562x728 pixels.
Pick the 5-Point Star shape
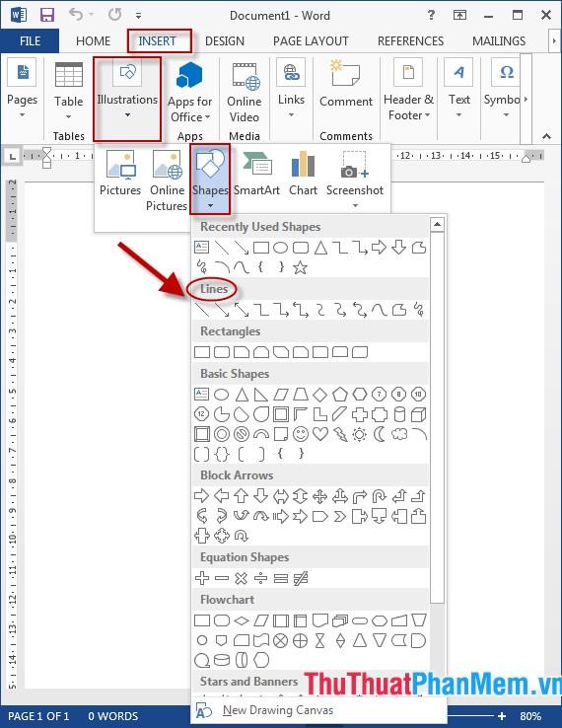pos(301,267)
